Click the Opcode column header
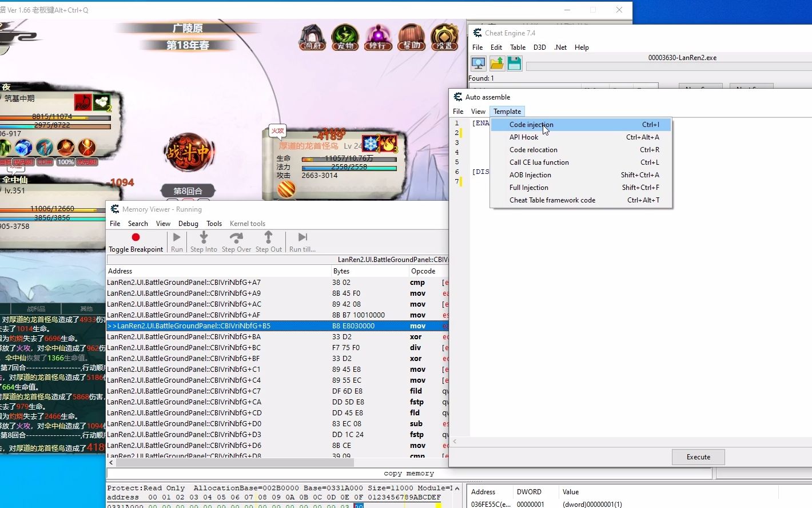 coord(429,271)
